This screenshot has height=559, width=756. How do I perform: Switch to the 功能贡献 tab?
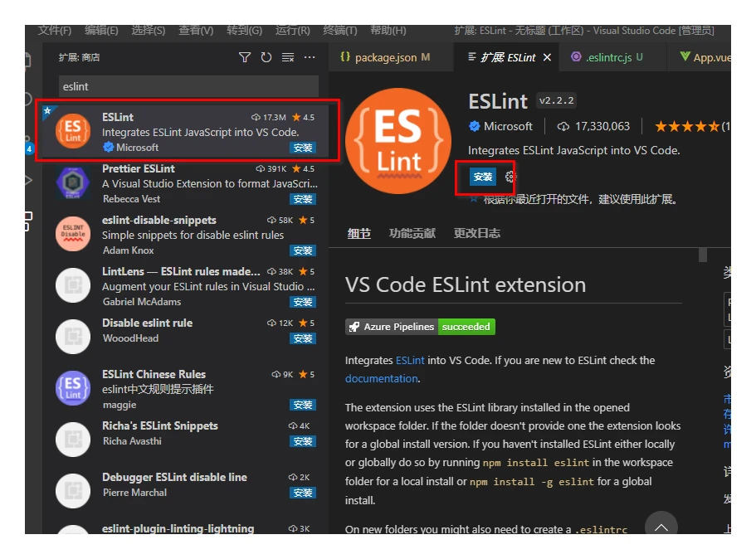[x=412, y=234]
